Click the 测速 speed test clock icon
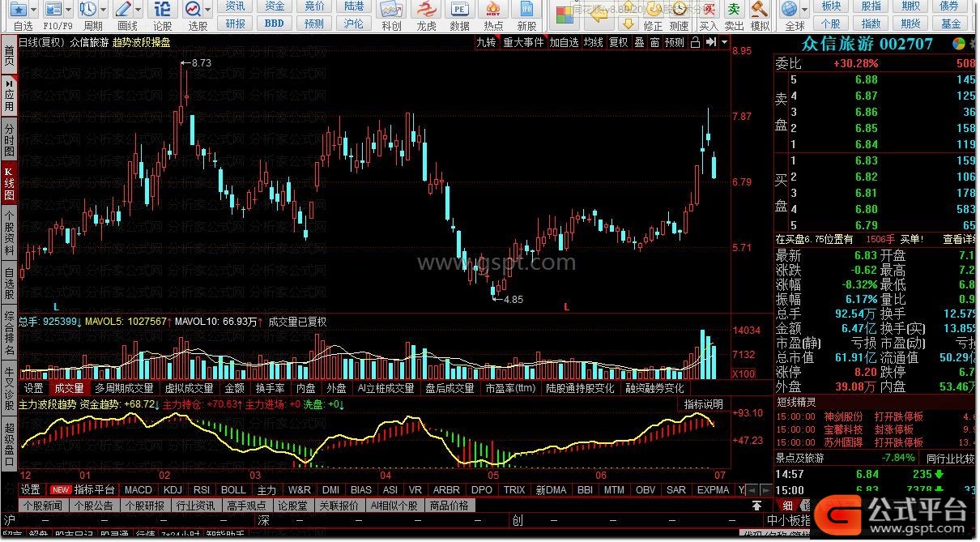 (680, 10)
